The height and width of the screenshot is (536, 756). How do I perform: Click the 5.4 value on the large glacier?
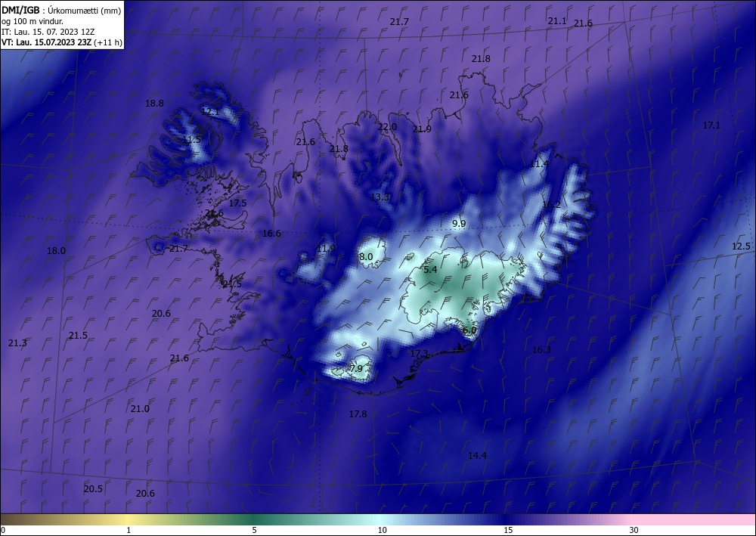[x=430, y=270]
